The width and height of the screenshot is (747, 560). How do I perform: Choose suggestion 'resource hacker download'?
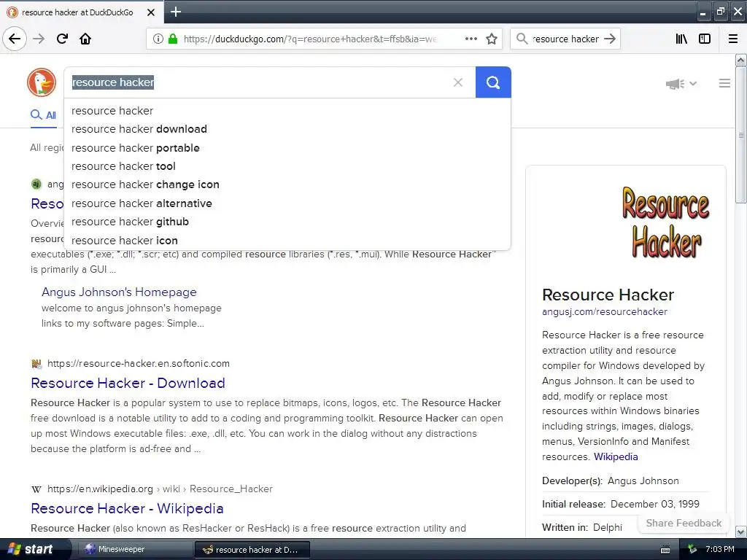click(x=287, y=129)
